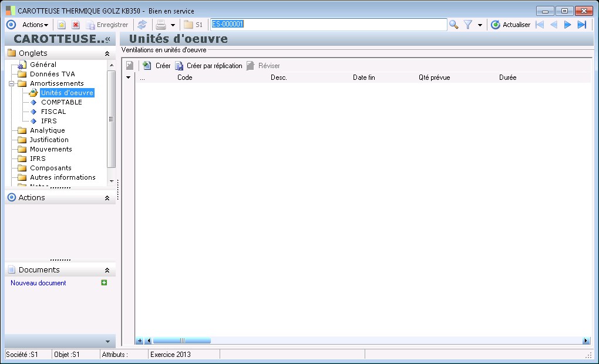The height and width of the screenshot is (364, 599).
Task: Open the filter dropdown arrow
Action: click(x=480, y=25)
